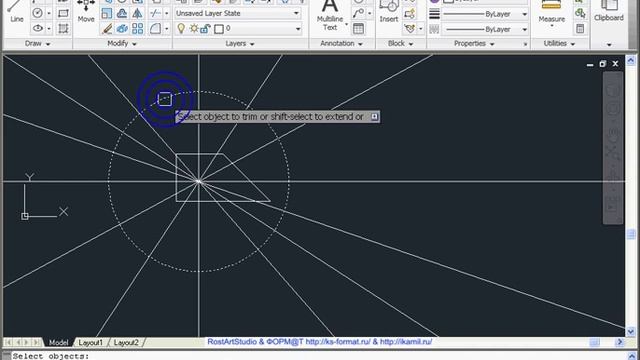Screen dimensions: 640x360
Task: Open the QuickCalc calculator icon
Action: pyautogui.click(x=580, y=29)
